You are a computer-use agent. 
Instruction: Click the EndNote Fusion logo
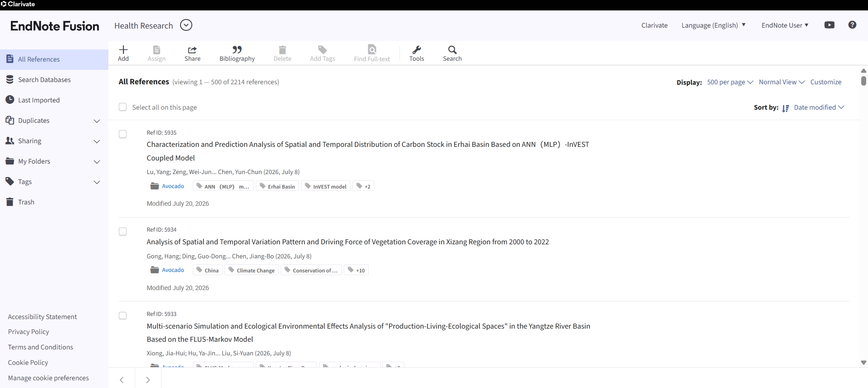54,26
